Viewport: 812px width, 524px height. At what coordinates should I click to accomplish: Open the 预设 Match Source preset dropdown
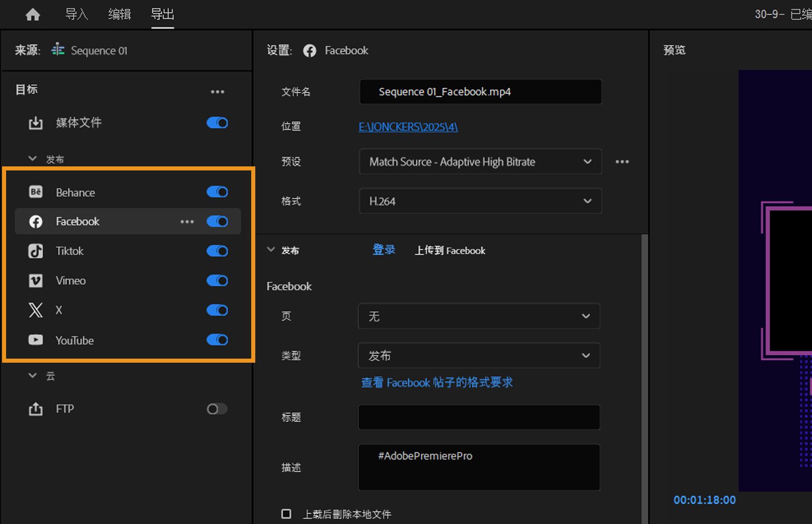(x=480, y=162)
